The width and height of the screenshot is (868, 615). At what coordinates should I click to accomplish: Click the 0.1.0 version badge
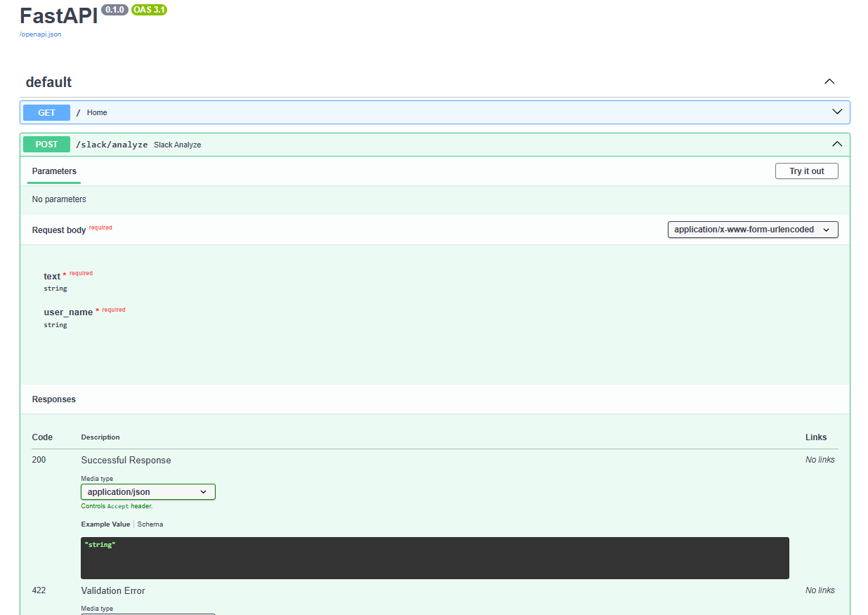click(x=114, y=10)
